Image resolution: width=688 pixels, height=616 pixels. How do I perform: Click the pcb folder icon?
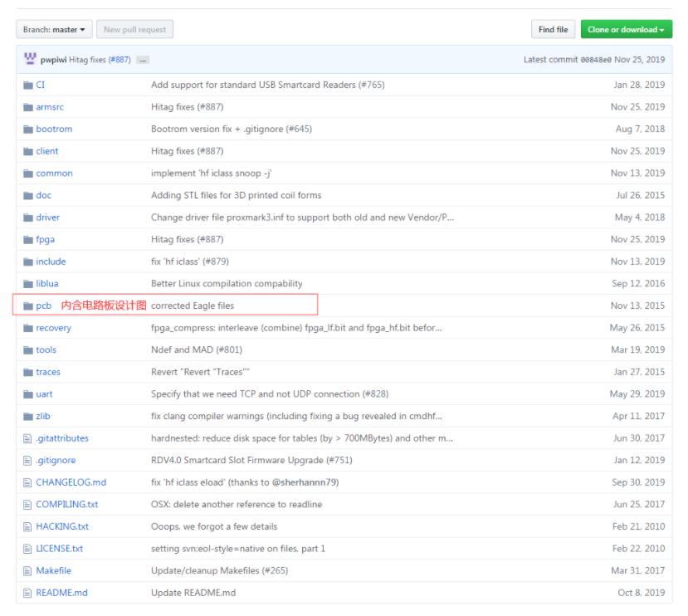click(x=27, y=306)
